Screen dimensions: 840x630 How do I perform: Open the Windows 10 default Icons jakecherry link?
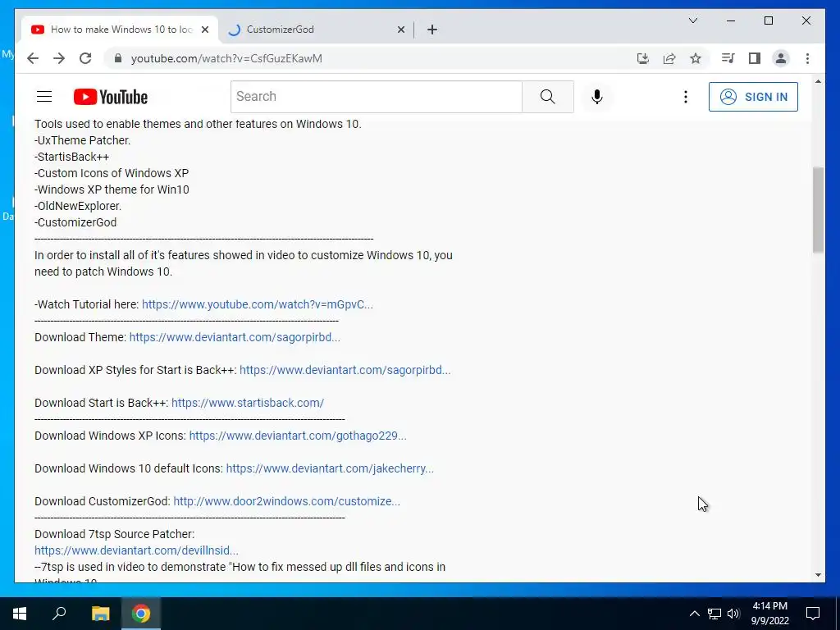coord(330,468)
